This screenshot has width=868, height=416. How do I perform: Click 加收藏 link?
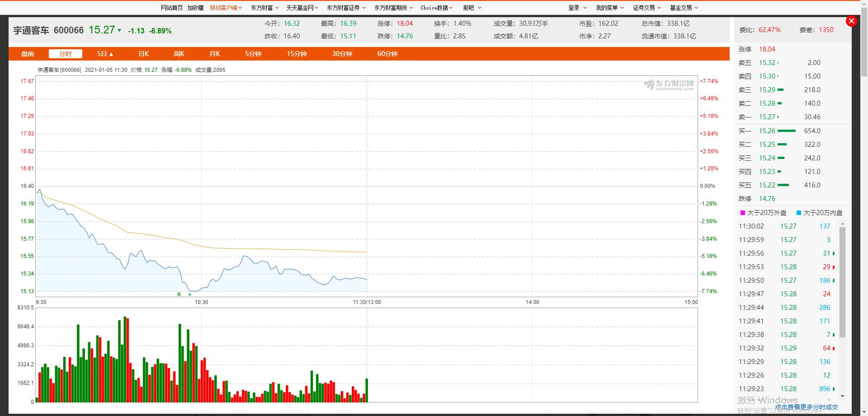(x=195, y=8)
